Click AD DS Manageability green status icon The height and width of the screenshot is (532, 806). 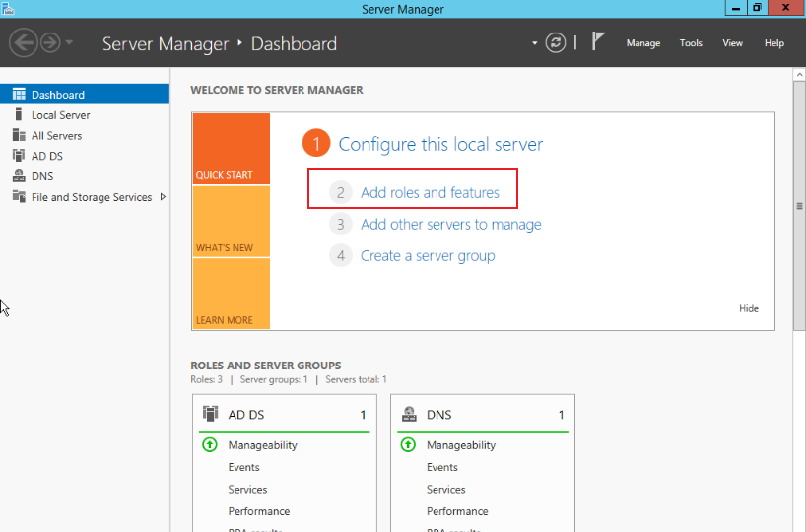point(210,445)
